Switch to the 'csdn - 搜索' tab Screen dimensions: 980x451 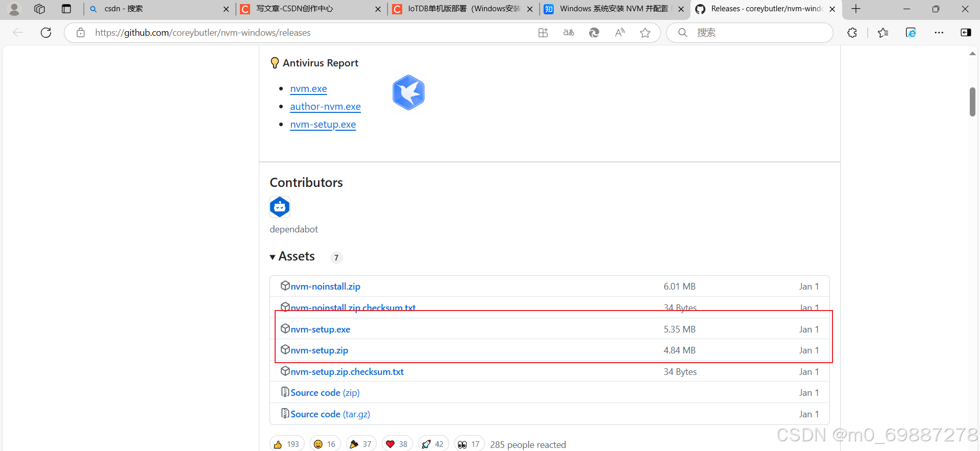tap(158, 9)
